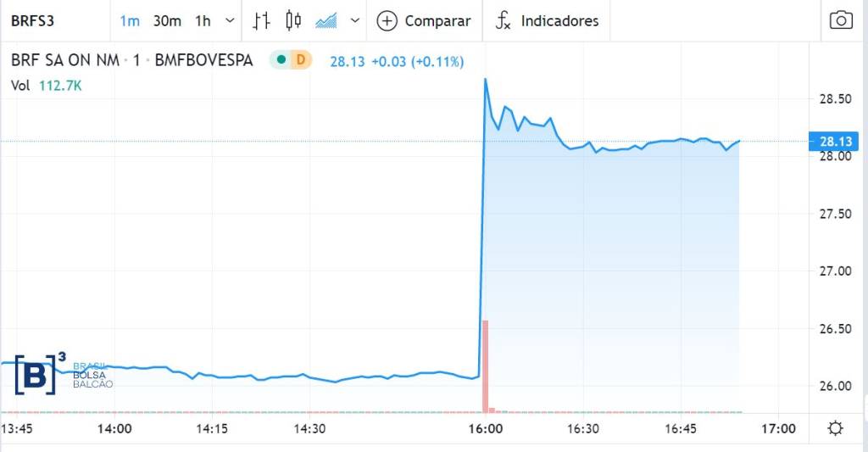Expand the time interval dropdown arrow
868x452 pixels.
230,21
